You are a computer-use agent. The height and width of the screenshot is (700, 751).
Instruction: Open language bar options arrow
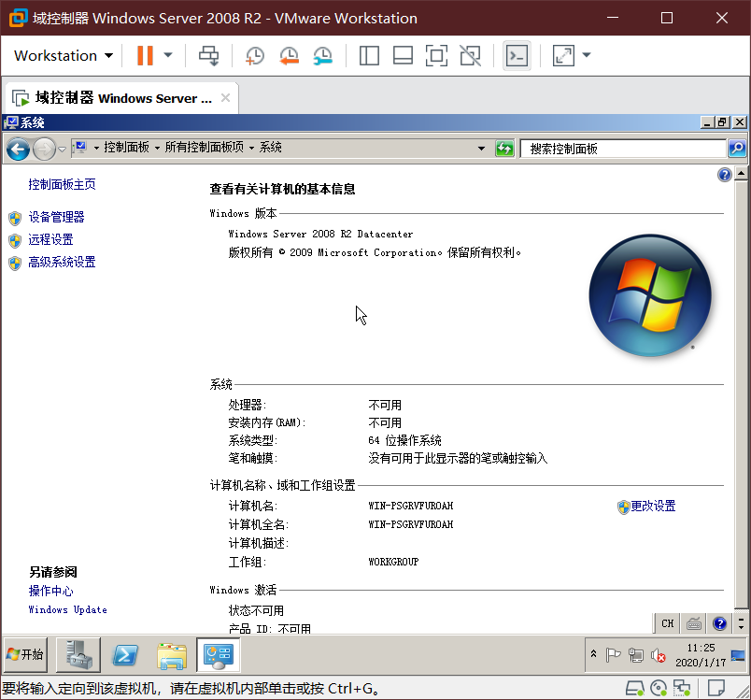click(x=741, y=627)
